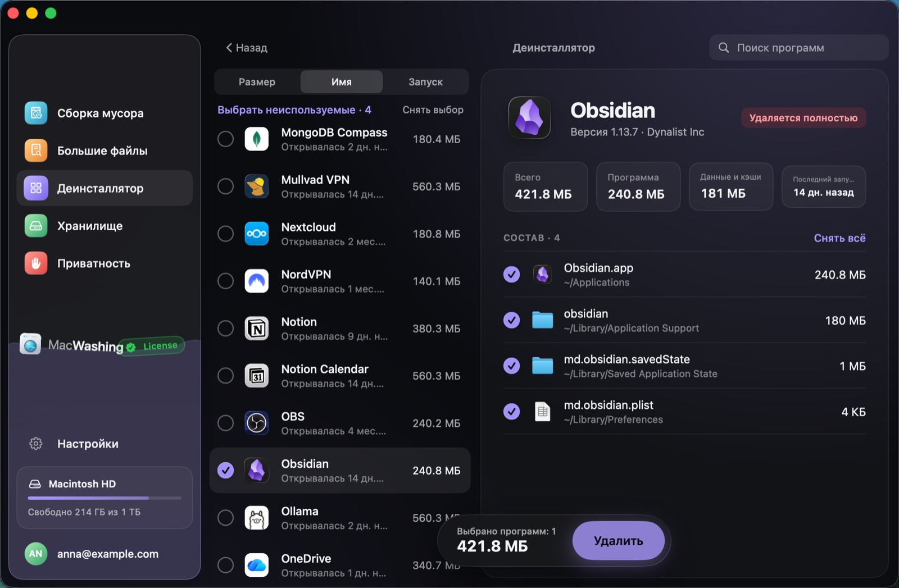Click the Nextcloud app icon
The height and width of the screenshot is (588, 899).
[x=257, y=234]
